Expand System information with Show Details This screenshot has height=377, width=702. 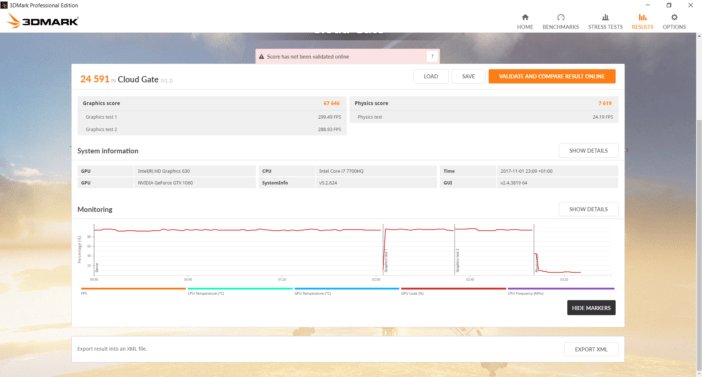coord(588,151)
